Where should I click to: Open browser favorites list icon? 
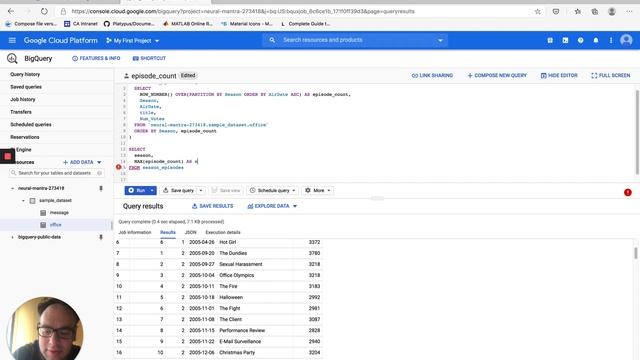[x=578, y=11]
